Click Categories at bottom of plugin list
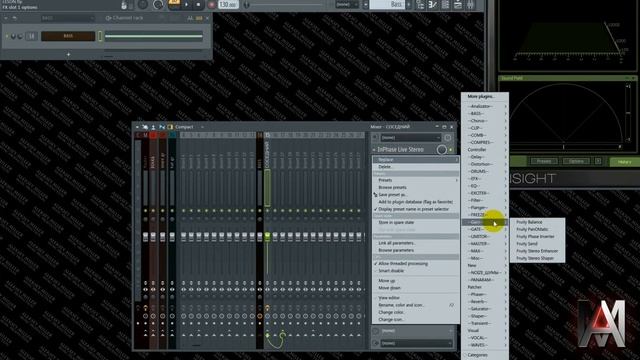This screenshot has width=640, height=360. pos(485,355)
